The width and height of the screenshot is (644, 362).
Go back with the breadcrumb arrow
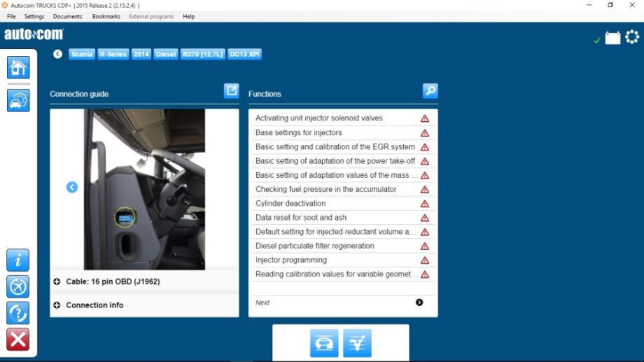[x=57, y=54]
